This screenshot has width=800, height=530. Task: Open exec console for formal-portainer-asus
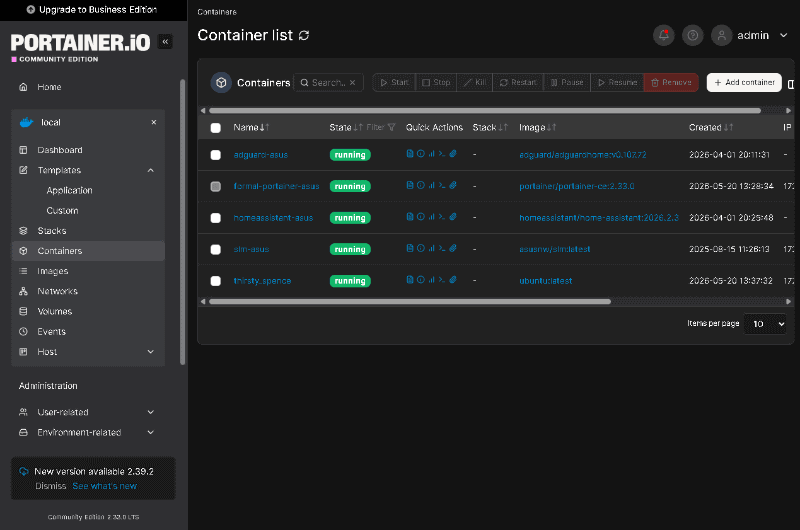coord(442,185)
